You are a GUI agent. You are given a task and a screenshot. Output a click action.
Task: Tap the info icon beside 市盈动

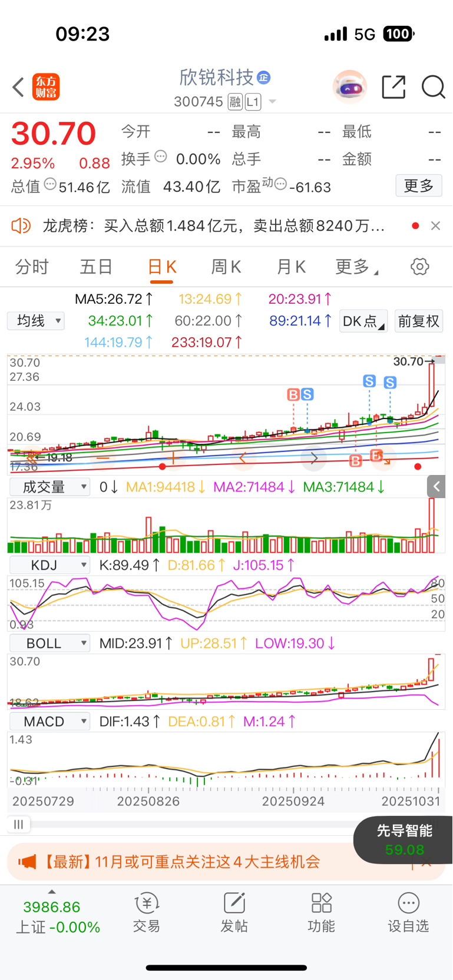click(281, 184)
